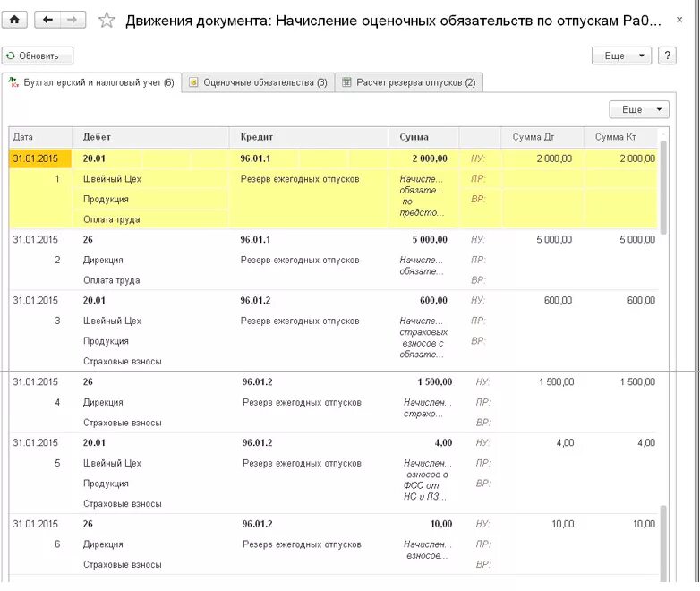Screen dimensions: 700x591
Task: Click the Сумма column header
Action: pos(423,137)
